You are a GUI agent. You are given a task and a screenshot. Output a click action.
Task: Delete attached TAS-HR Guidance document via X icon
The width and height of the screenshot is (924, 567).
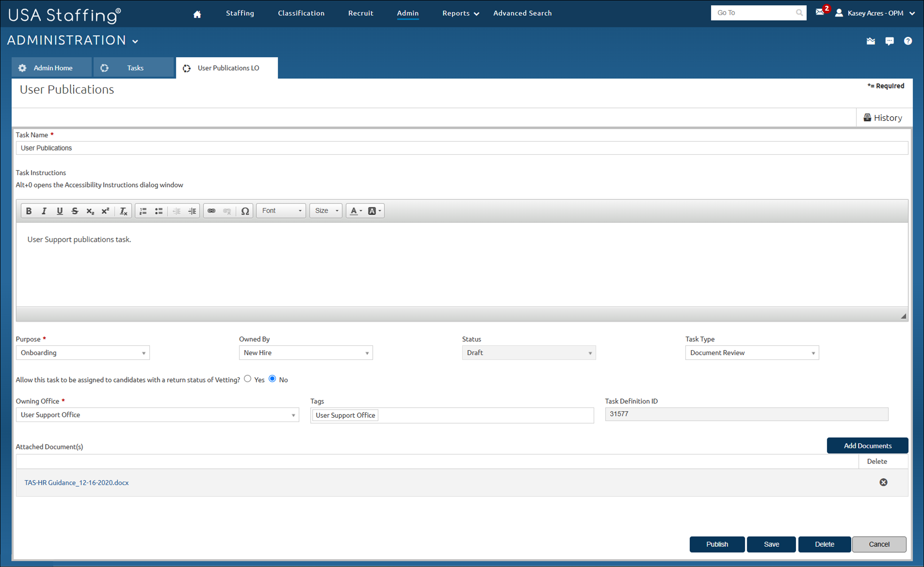coord(883,482)
